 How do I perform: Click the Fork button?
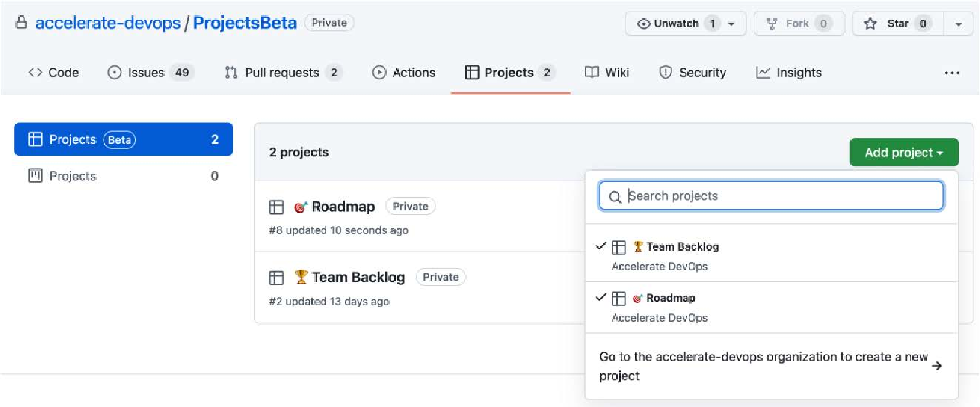point(799,24)
